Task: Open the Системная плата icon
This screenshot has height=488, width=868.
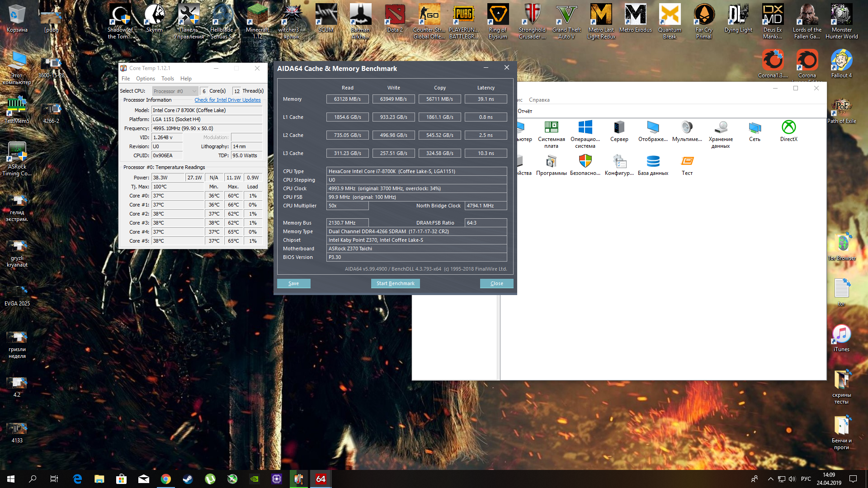Action: coord(551,127)
